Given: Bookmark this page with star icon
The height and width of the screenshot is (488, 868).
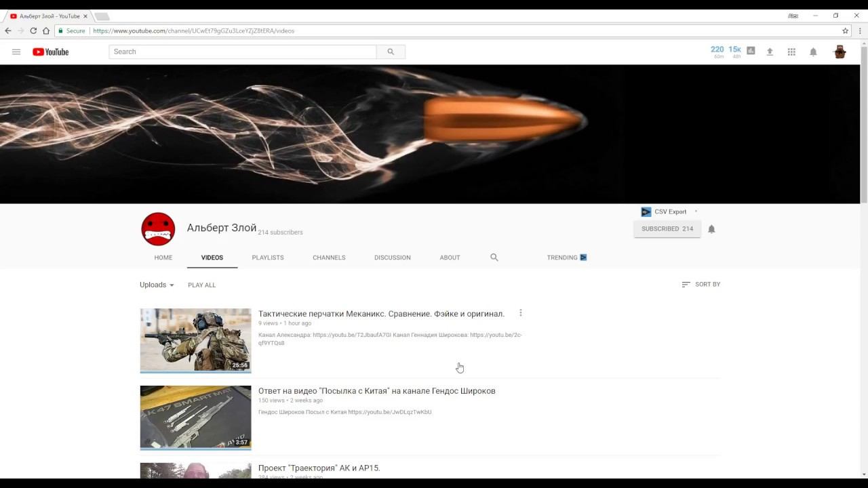Looking at the screenshot, I should (x=845, y=30).
